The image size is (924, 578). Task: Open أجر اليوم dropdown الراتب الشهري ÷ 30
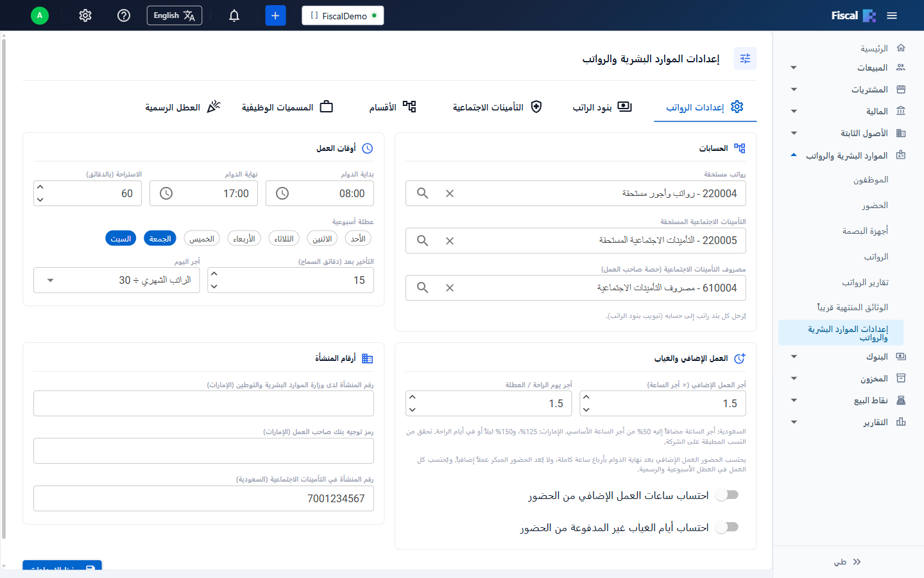pyautogui.click(x=117, y=280)
